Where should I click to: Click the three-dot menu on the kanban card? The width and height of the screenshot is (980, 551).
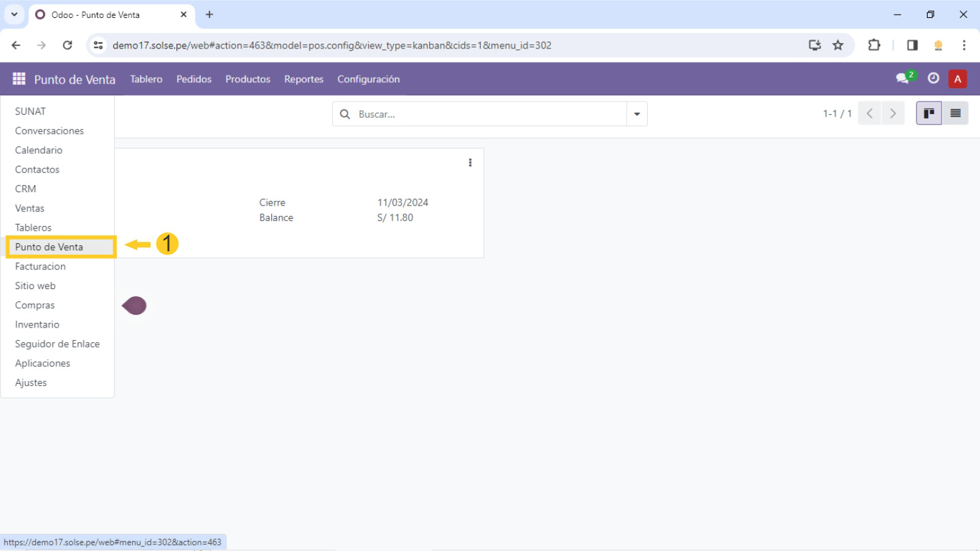click(x=470, y=162)
